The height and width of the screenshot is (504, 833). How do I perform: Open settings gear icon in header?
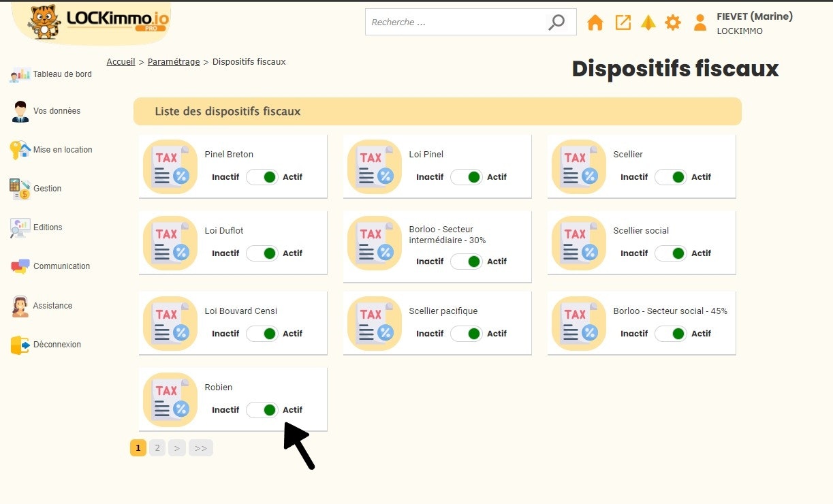(673, 22)
